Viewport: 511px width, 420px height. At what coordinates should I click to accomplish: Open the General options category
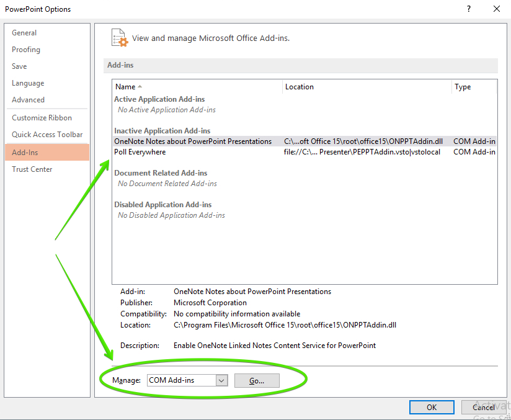(24, 33)
